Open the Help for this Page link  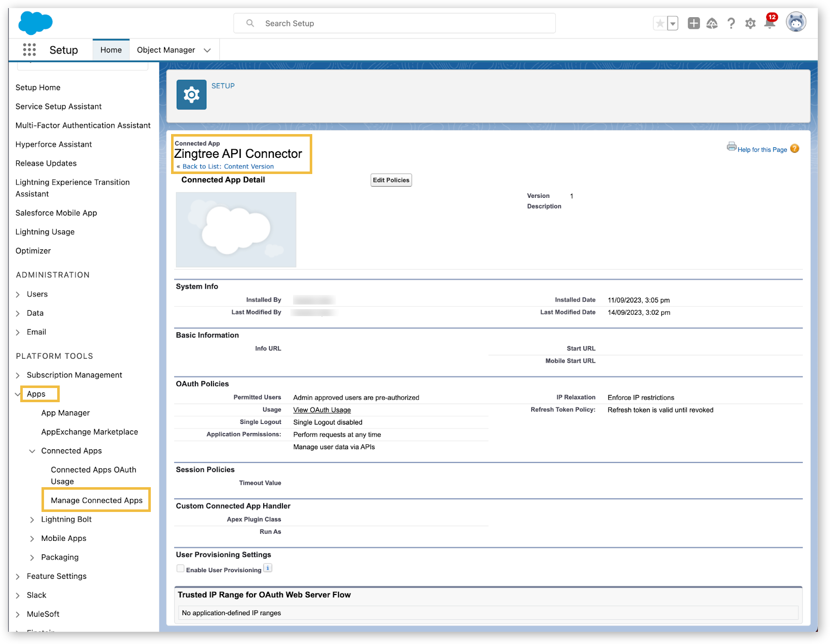coord(762,150)
